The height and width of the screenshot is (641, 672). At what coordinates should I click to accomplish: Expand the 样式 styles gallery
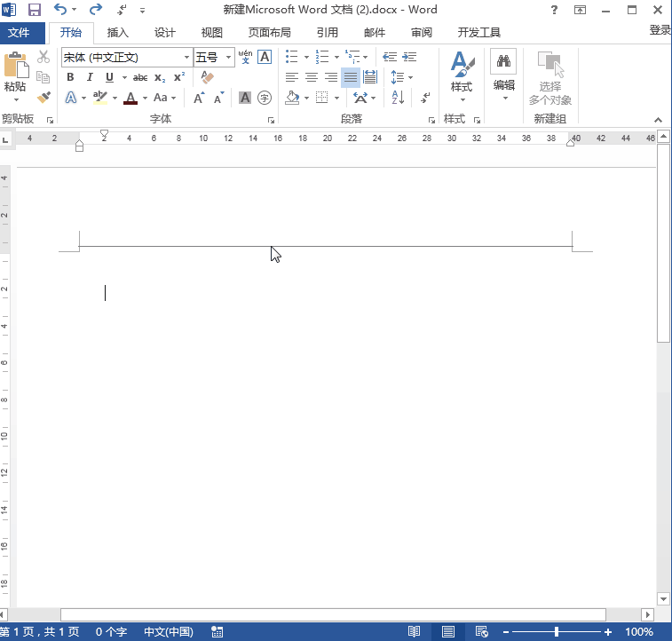click(461, 73)
